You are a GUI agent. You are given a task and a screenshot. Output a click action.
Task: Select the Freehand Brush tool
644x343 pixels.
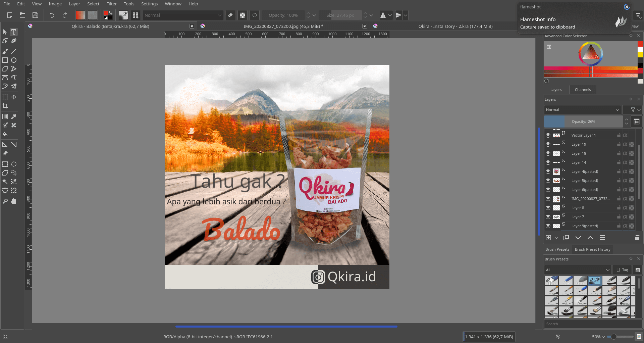[5, 51]
